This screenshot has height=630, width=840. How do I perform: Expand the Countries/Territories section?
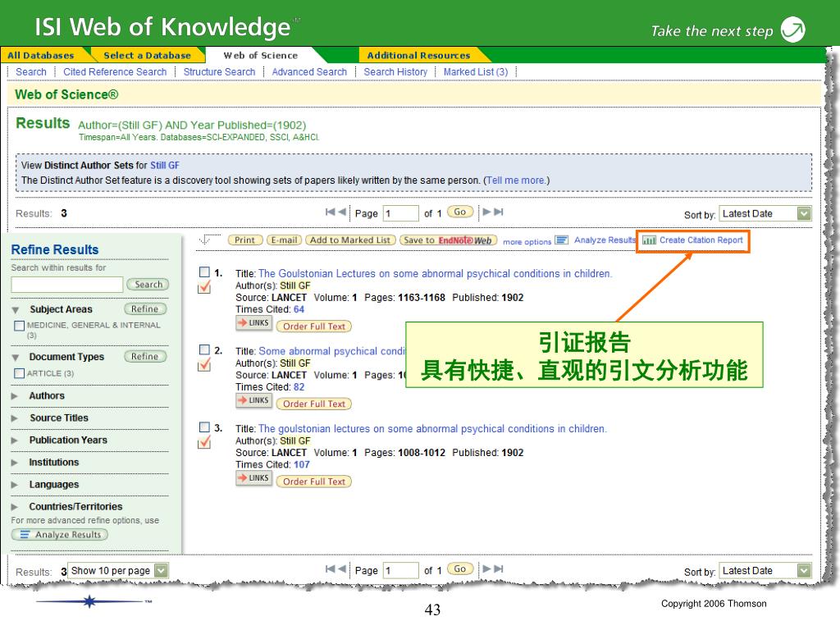pyautogui.click(x=15, y=507)
